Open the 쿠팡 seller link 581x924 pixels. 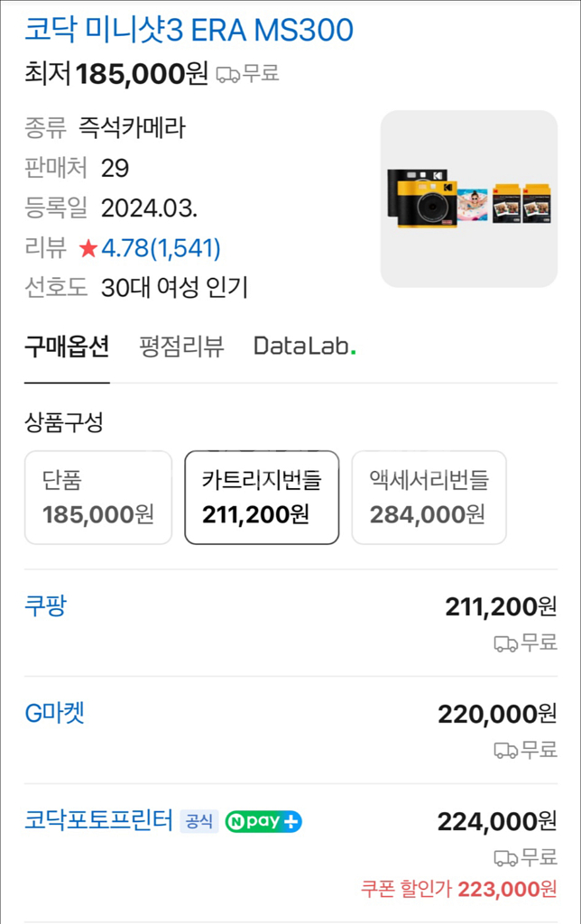[x=45, y=605]
